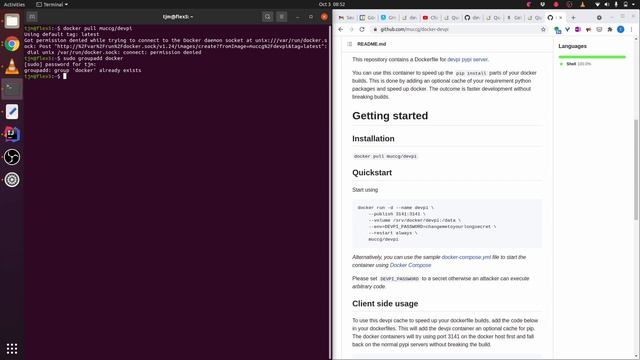Switch to the Gmail tab in Chrome
This screenshot has width=640, height=360.
coord(346,18)
